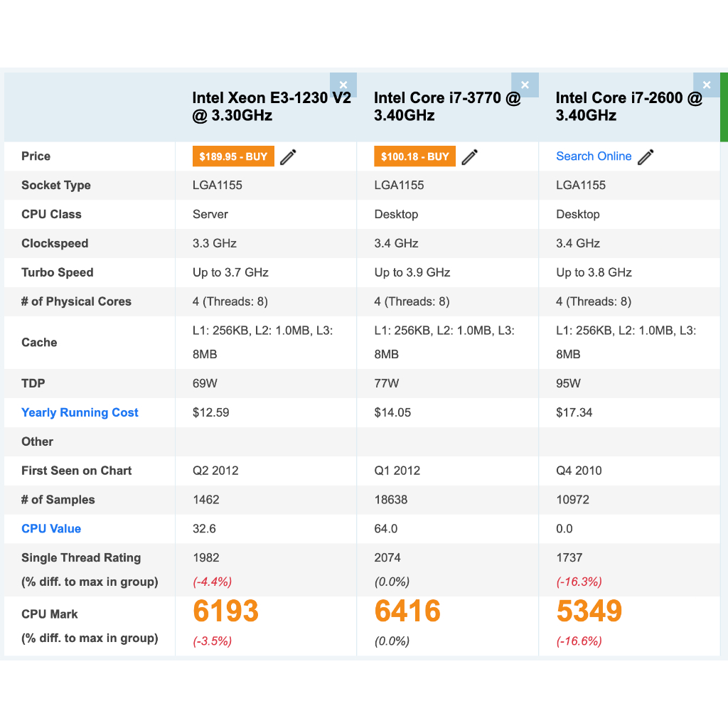The height and width of the screenshot is (728, 728).
Task: Open the Search Online link for i7-2600
Action: click(594, 156)
